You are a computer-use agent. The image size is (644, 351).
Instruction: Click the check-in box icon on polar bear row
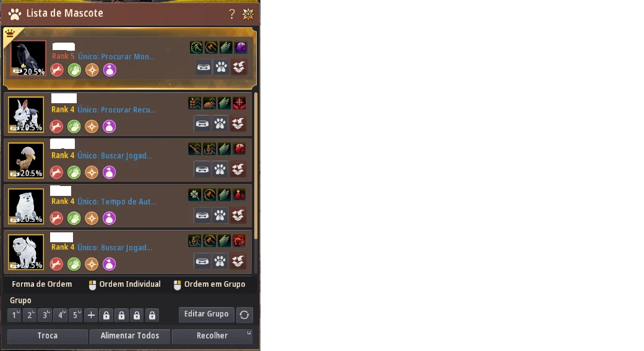(238, 216)
